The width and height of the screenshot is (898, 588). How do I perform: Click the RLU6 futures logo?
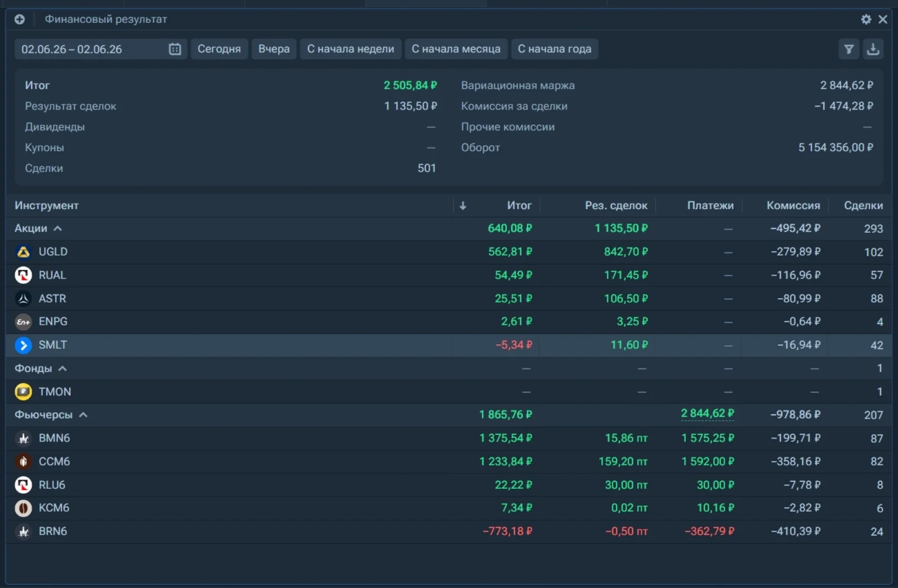pos(23,485)
